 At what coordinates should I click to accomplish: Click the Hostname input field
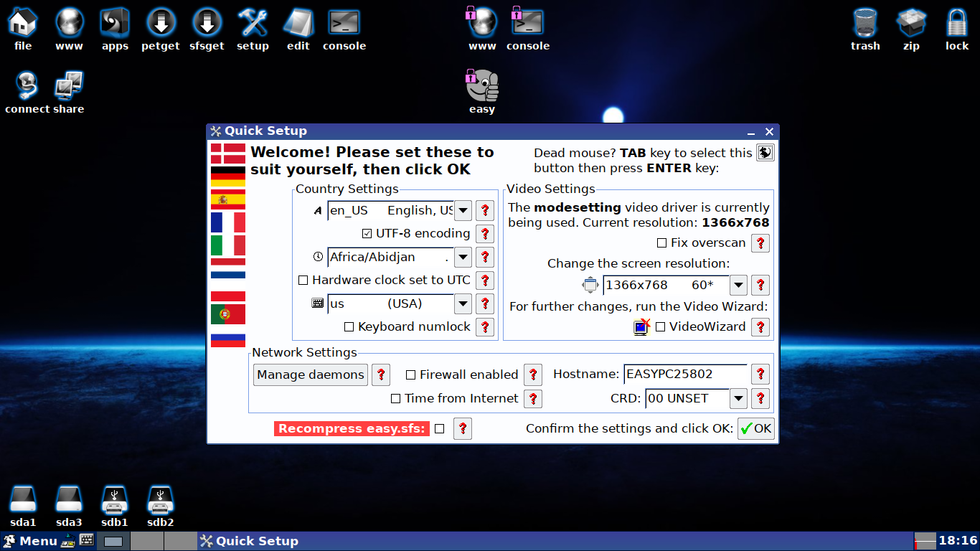685,375
